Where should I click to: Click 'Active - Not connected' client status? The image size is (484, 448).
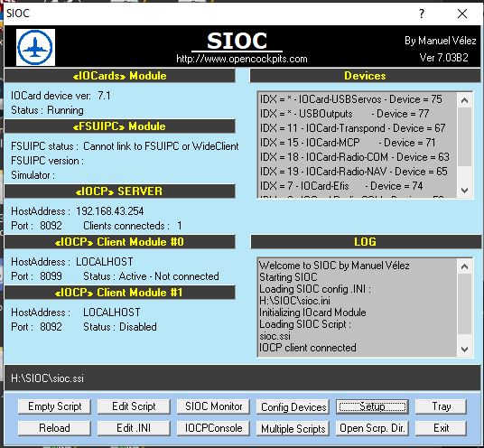click(169, 276)
